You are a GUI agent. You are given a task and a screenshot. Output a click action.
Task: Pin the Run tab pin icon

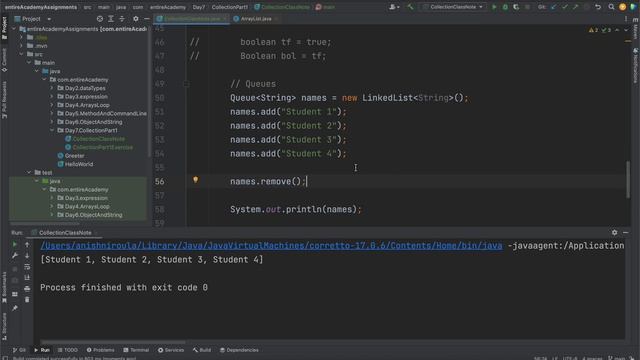15,308
